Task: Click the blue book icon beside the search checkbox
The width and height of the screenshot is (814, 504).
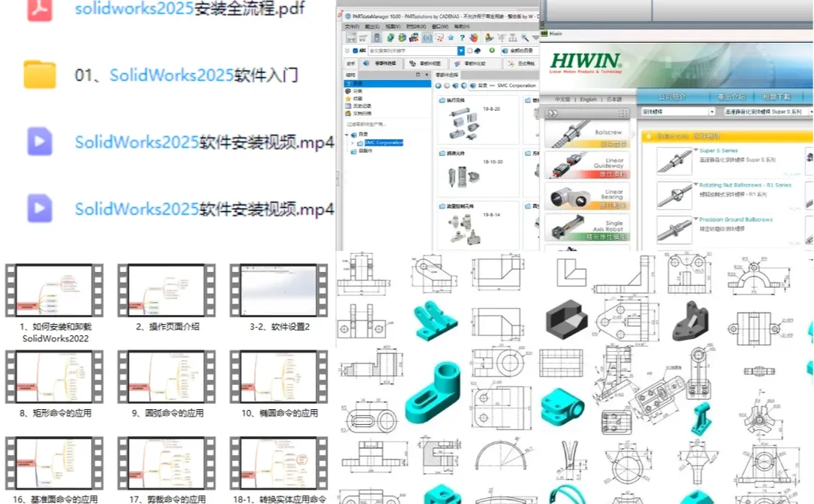Action: pos(477,51)
